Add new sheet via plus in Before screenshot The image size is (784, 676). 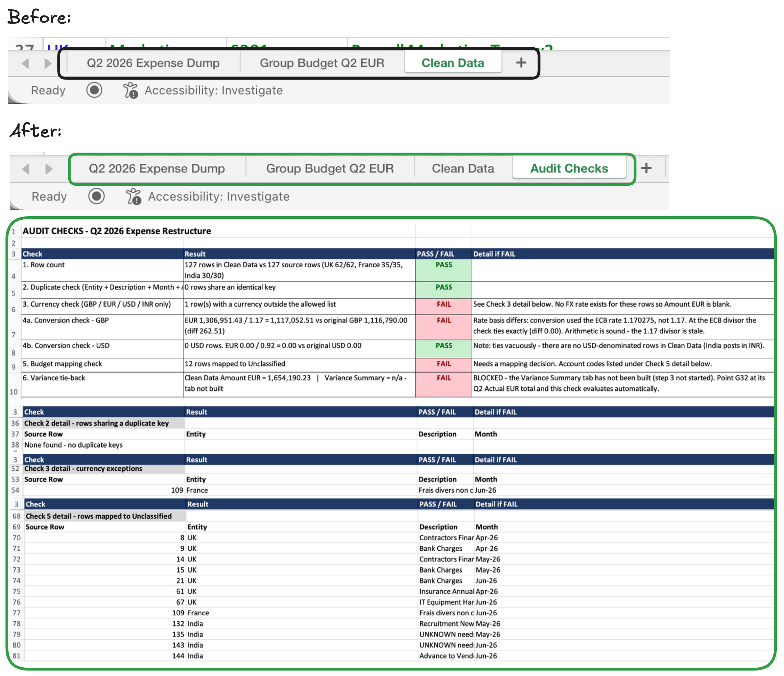(521, 62)
